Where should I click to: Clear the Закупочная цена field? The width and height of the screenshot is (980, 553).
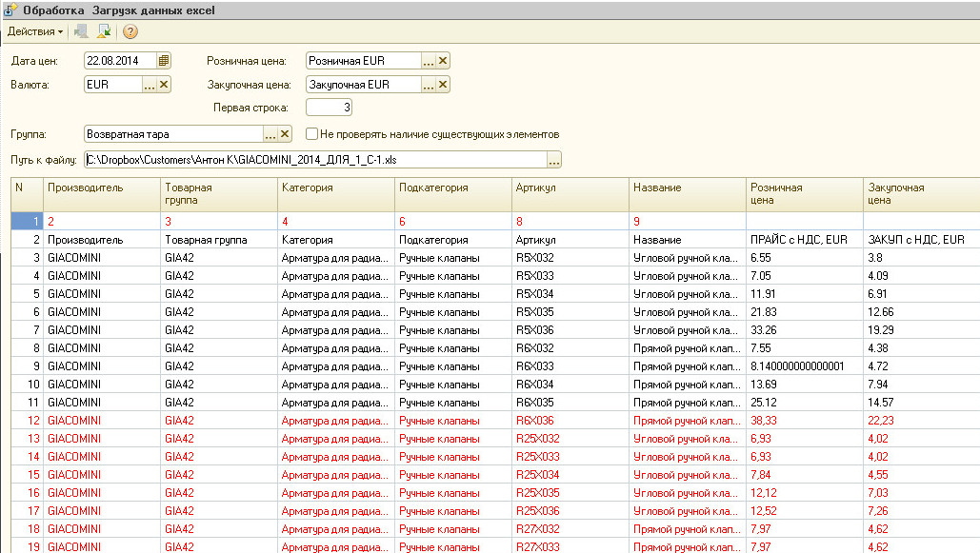443,85
